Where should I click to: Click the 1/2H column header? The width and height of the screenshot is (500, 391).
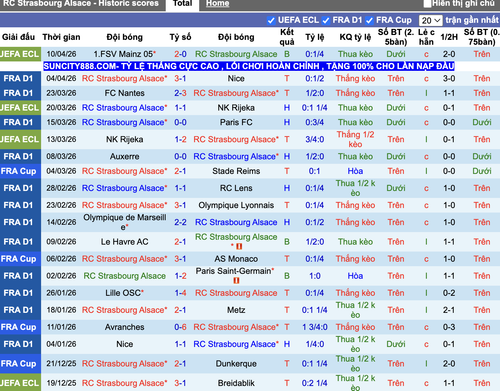point(449,37)
